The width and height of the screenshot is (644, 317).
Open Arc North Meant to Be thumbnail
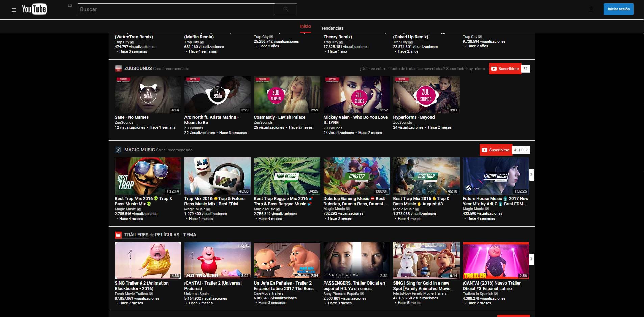(x=217, y=95)
